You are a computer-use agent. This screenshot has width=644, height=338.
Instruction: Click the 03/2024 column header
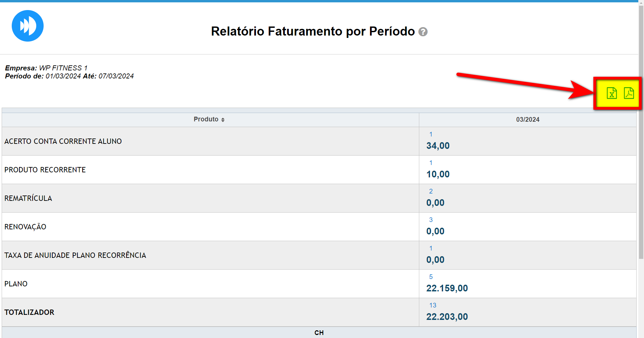pos(527,120)
